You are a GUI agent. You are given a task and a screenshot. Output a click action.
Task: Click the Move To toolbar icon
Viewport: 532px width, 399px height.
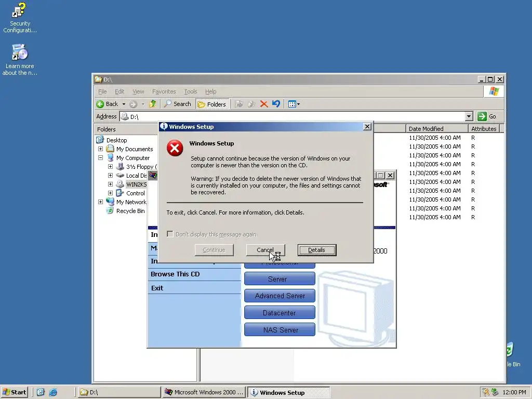[x=239, y=104]
